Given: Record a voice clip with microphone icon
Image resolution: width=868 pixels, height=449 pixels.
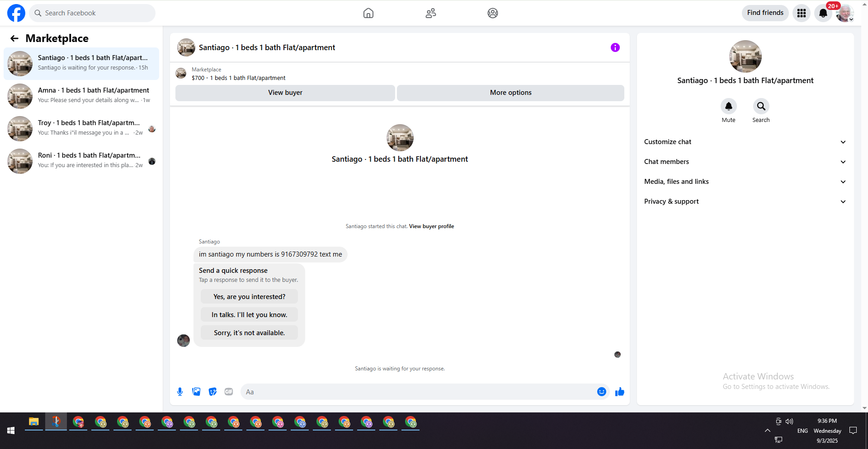Looking at the screenshot, I should 180,392.
